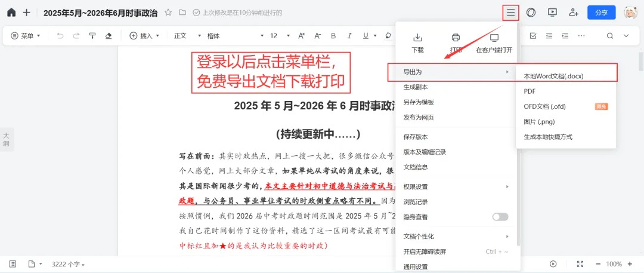Export the document as PDF
The height and width of the screenshot is (273, 644).
[x=566, y=91]
